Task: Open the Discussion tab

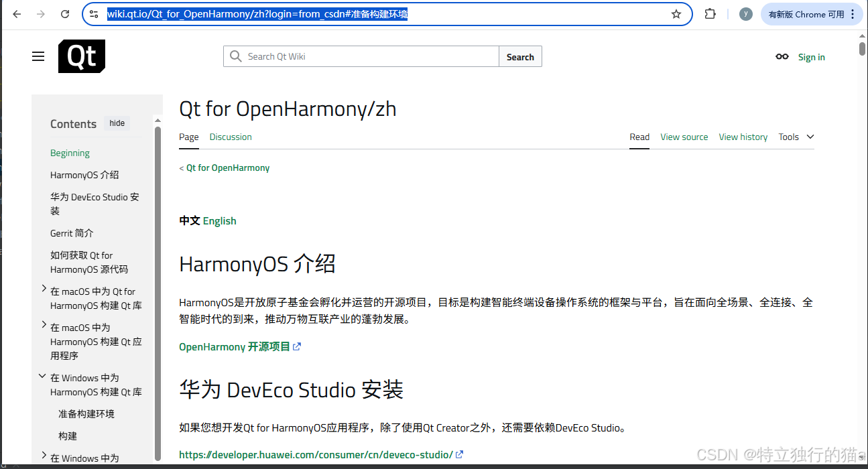Action: coord(231,137)
